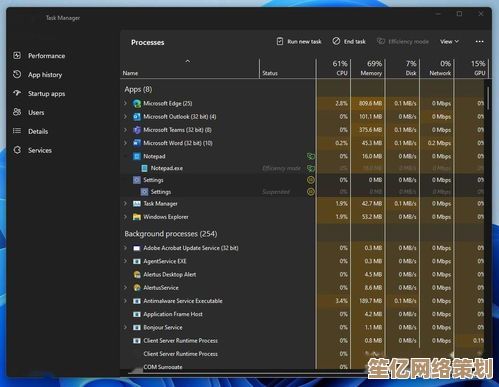Click the End task button
Screen dimensions: 499x387
coord(349,42)
